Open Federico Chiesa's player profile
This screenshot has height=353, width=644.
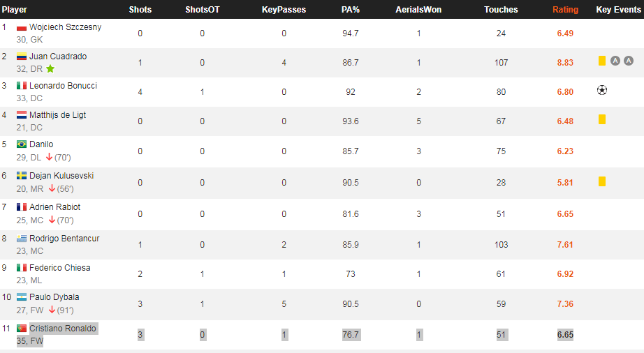(60, 268)
